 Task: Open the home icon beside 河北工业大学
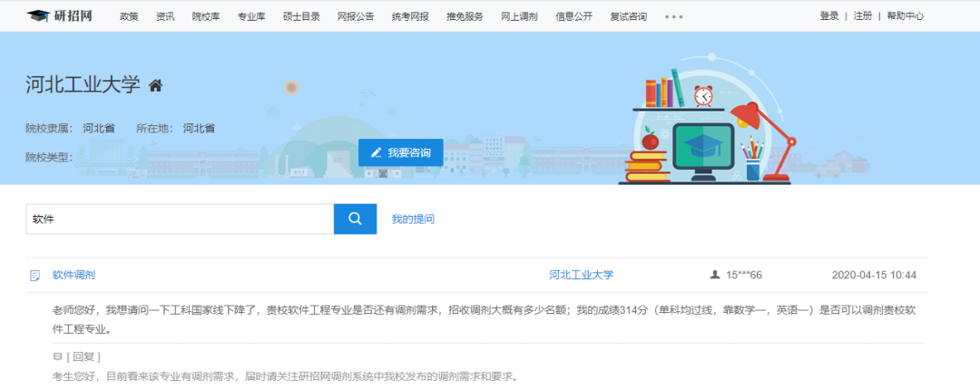point(156,85)
